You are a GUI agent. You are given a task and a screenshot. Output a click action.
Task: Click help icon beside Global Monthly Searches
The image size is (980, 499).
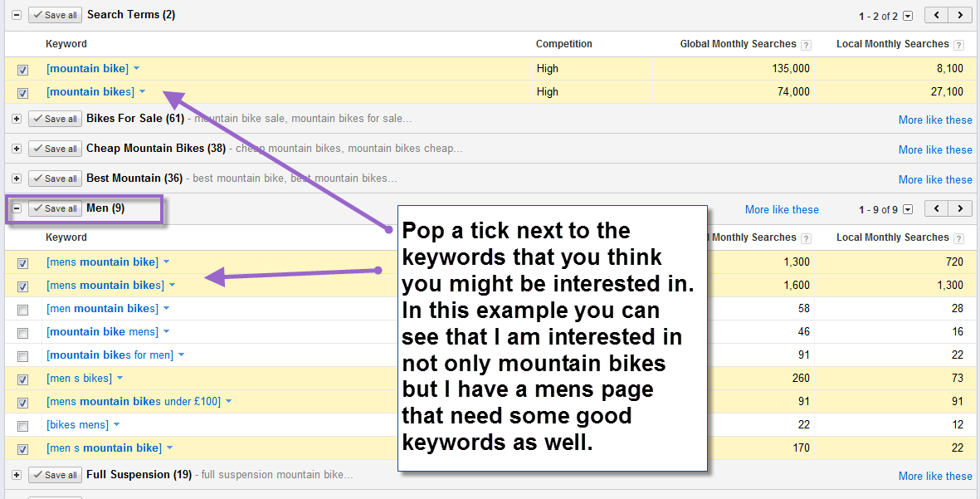click(x=807, y=45)
